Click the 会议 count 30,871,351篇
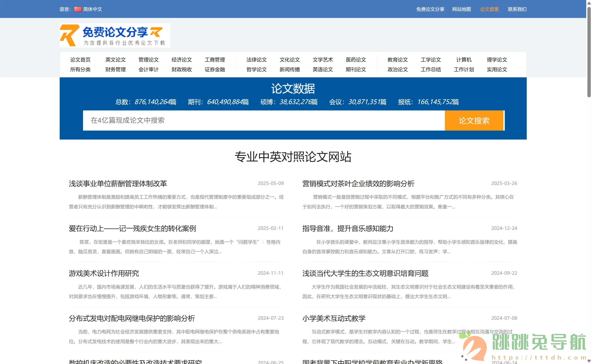The width and height of the screenshot is (592, 364). point(367,102)
